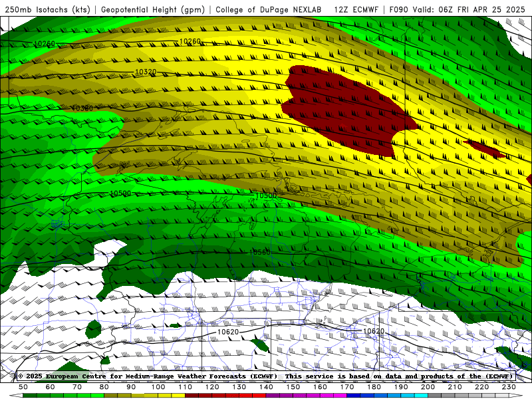Click the left '10500' contour label
Screen dimensions: 532x399
click(120, 193)
